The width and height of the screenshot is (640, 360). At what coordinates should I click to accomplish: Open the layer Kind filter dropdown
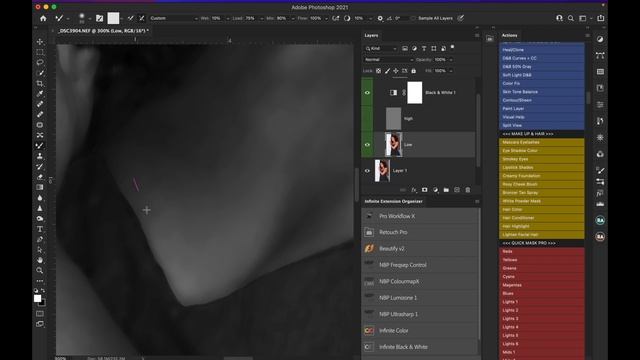tap(381, 49)
